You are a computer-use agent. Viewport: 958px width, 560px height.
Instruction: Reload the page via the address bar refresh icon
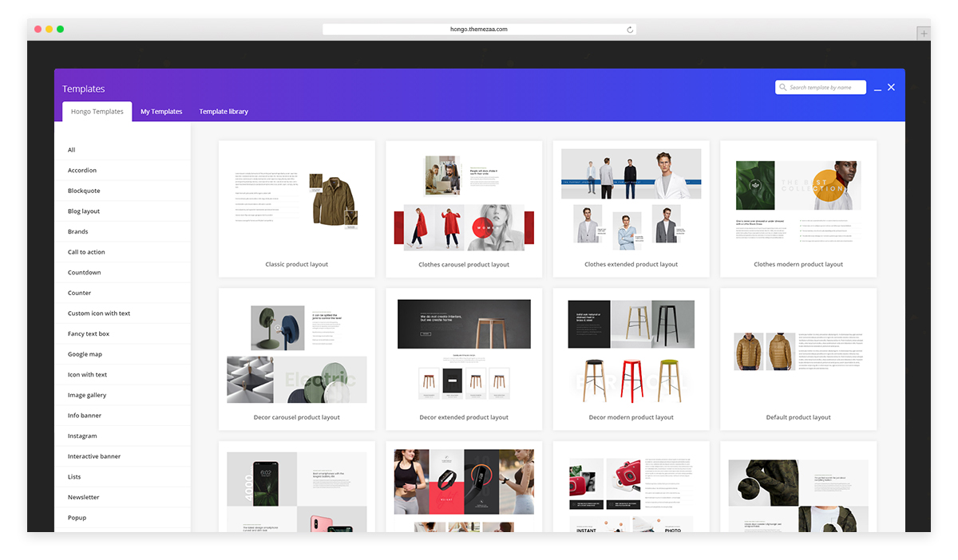tap(630, 30)
